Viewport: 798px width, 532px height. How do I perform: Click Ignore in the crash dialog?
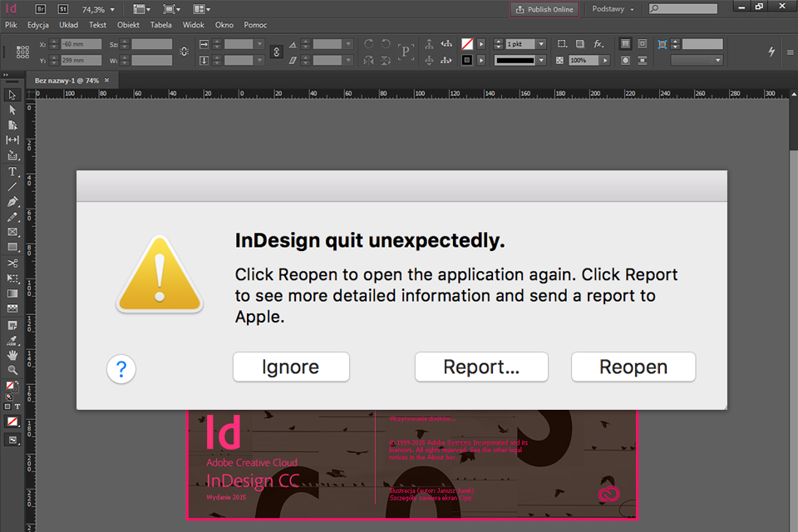291,367
